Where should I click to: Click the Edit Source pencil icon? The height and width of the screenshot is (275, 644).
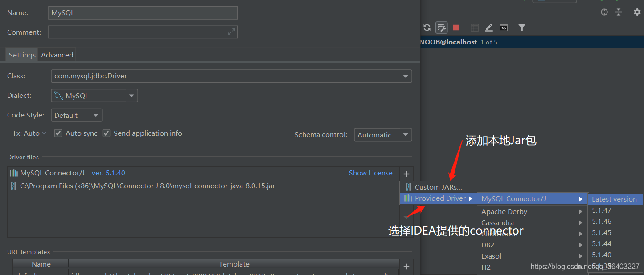489,28
